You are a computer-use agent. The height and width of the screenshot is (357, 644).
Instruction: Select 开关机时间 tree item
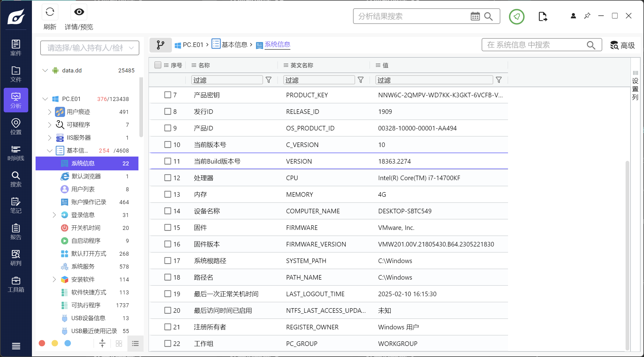(x=87, y=228)
